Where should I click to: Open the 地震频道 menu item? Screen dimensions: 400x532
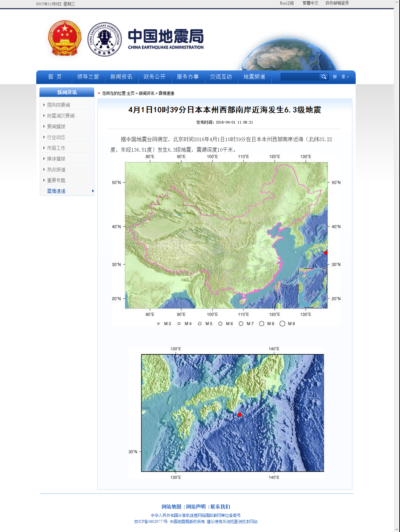[254, 77]
